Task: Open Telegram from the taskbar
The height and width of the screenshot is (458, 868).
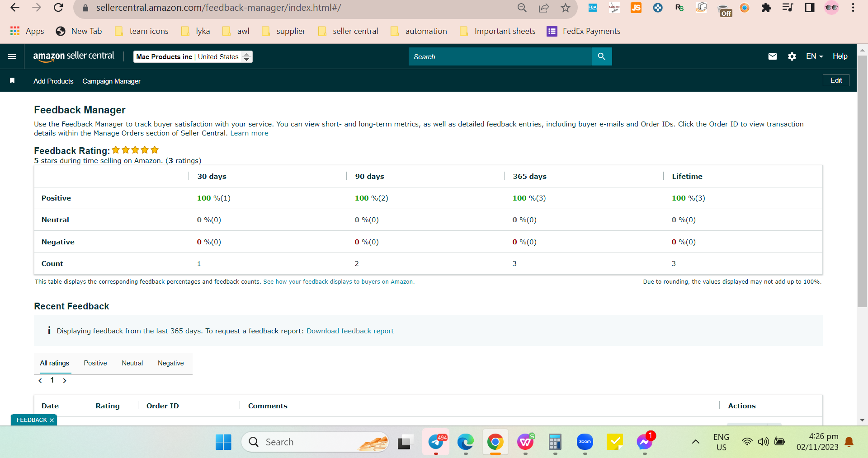Action: 436,442
